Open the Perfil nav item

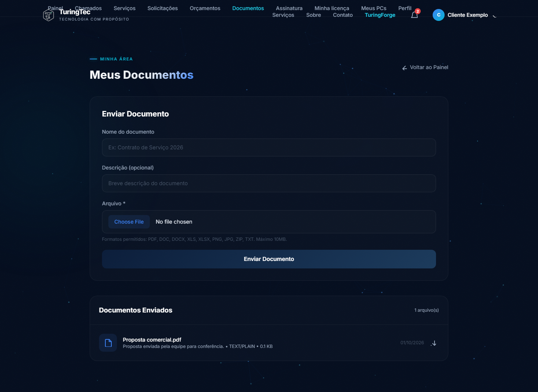click(x=405, y=8)
